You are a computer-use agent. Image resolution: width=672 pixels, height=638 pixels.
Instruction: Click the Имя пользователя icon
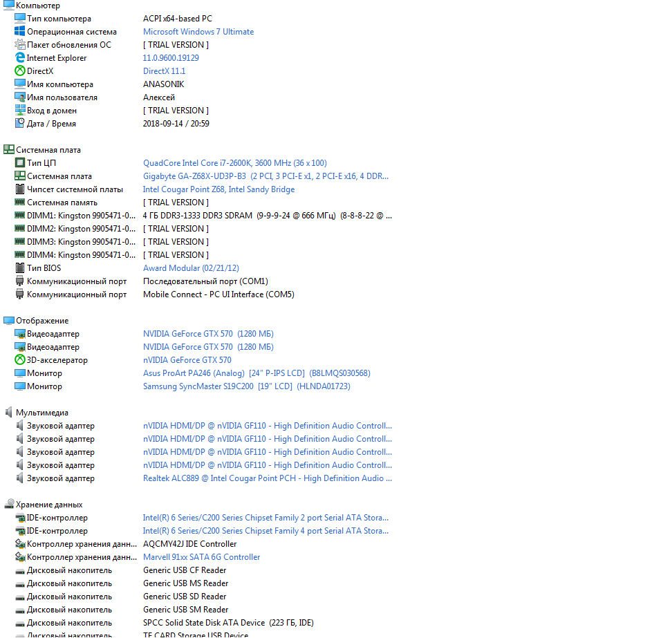click(x=20, y=97)
